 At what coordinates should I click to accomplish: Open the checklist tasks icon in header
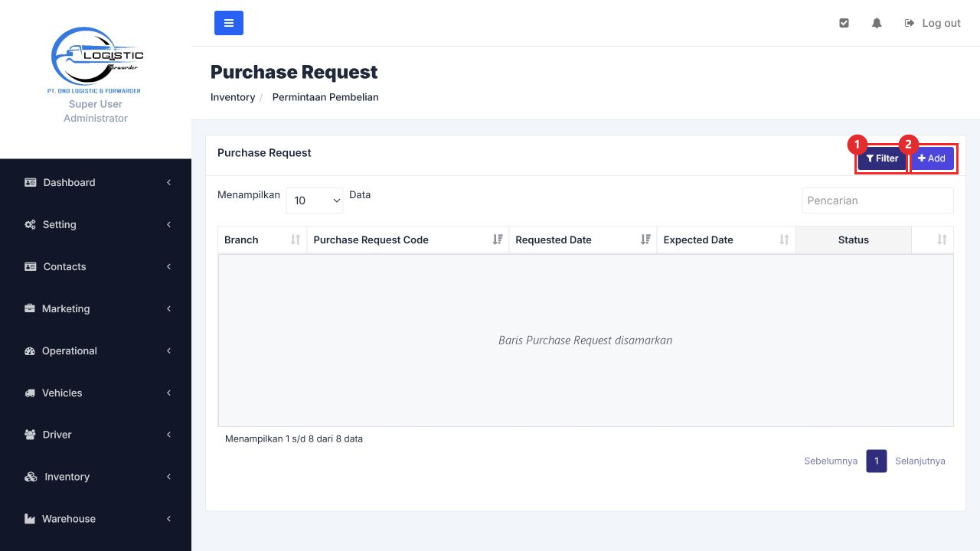[844, 23]
